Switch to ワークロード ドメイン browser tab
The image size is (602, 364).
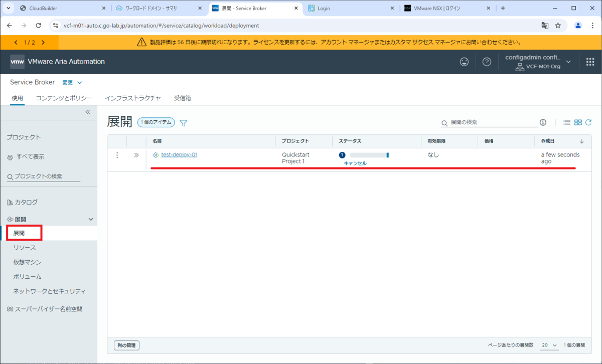click(160, 9)
